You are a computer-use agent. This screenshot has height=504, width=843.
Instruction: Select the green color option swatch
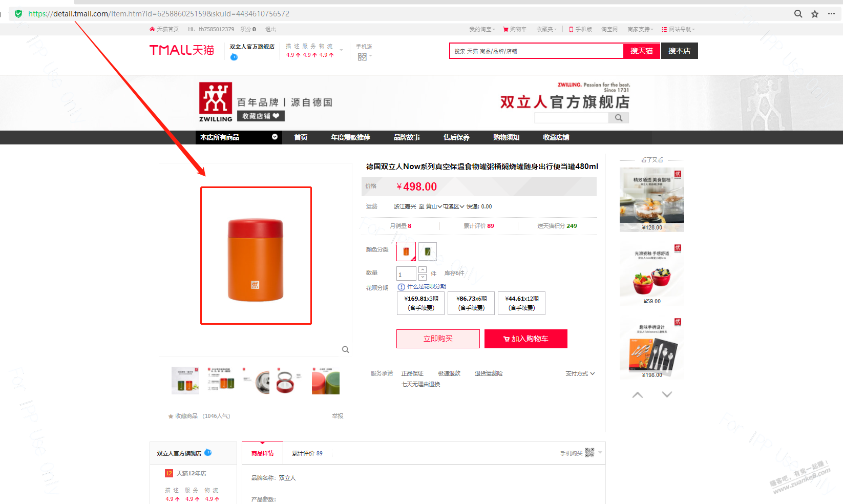coord(428,251)
